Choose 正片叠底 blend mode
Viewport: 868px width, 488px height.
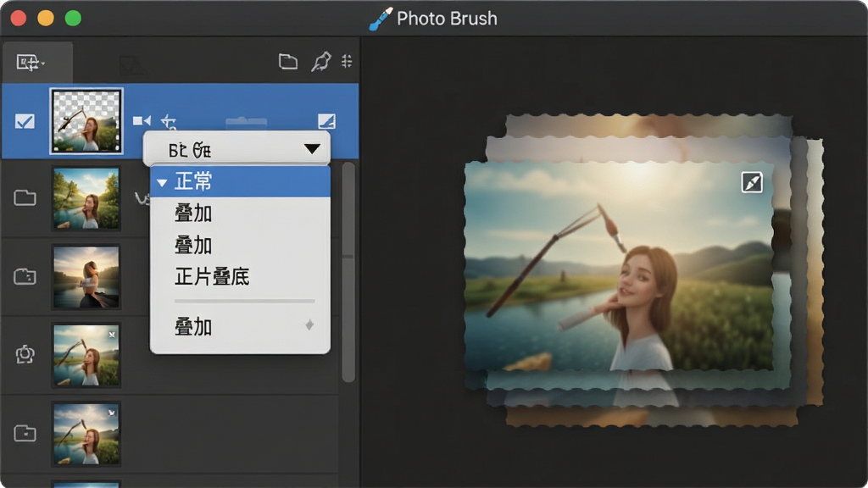tap(240, 277)
